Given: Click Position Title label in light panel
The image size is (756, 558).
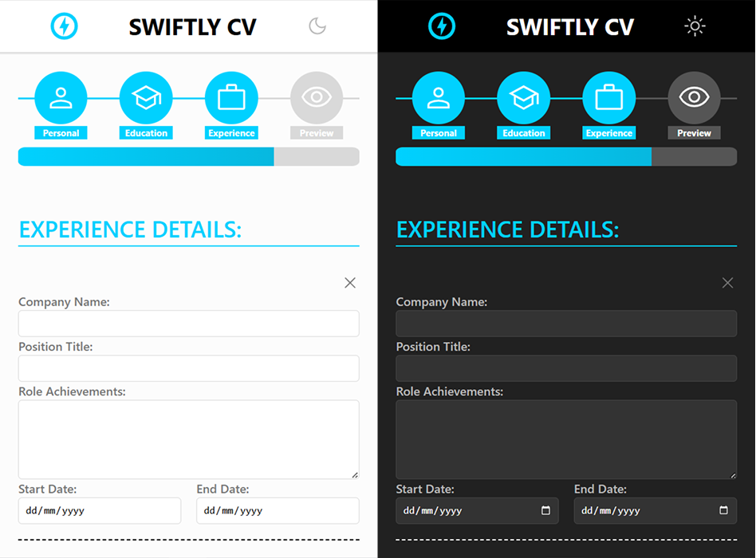Looking at the screenshot, I should (56, 347).
